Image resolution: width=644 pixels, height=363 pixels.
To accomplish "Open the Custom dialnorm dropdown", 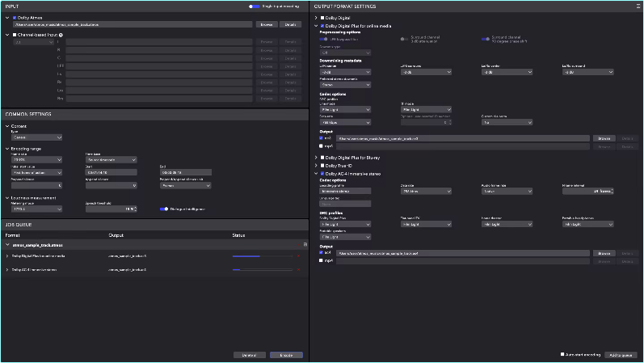I will point(507,122).
